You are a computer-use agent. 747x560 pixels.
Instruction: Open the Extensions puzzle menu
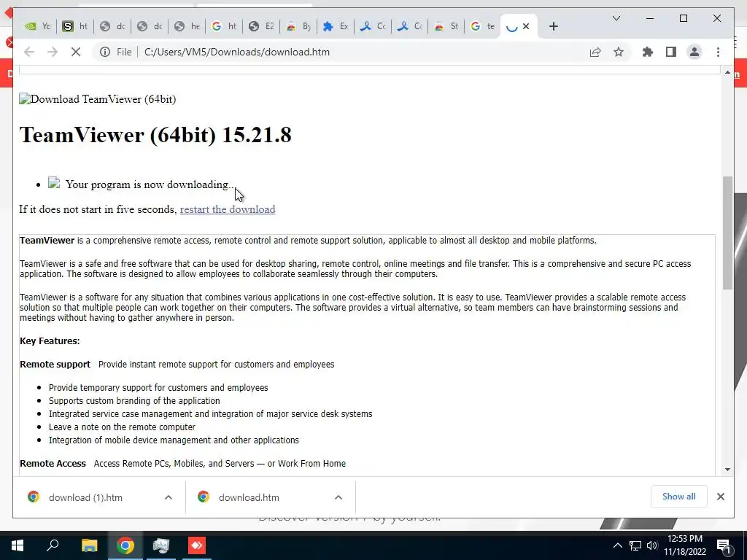(648, 52)
